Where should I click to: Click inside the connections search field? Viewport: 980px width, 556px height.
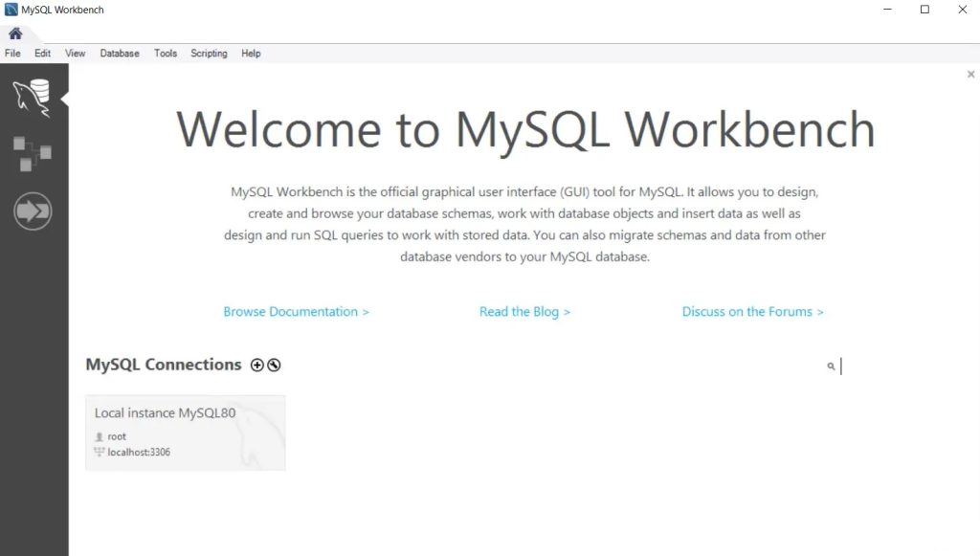(861, 366)
